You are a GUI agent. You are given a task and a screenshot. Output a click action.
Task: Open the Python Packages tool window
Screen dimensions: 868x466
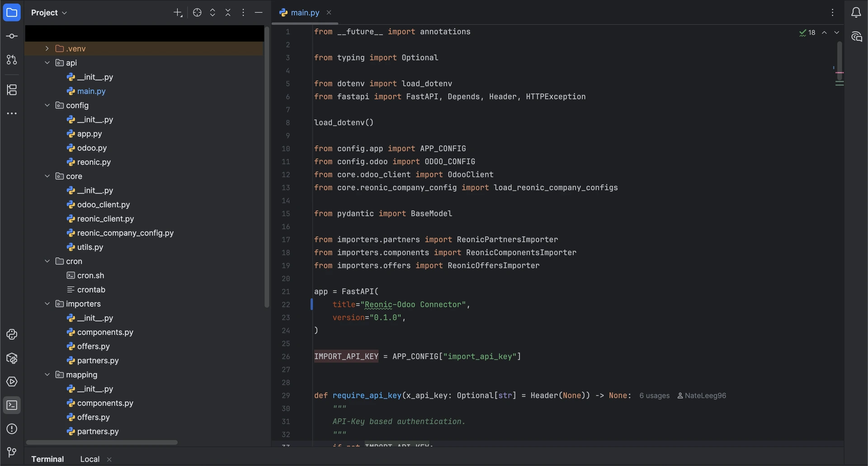pos(12,358)
